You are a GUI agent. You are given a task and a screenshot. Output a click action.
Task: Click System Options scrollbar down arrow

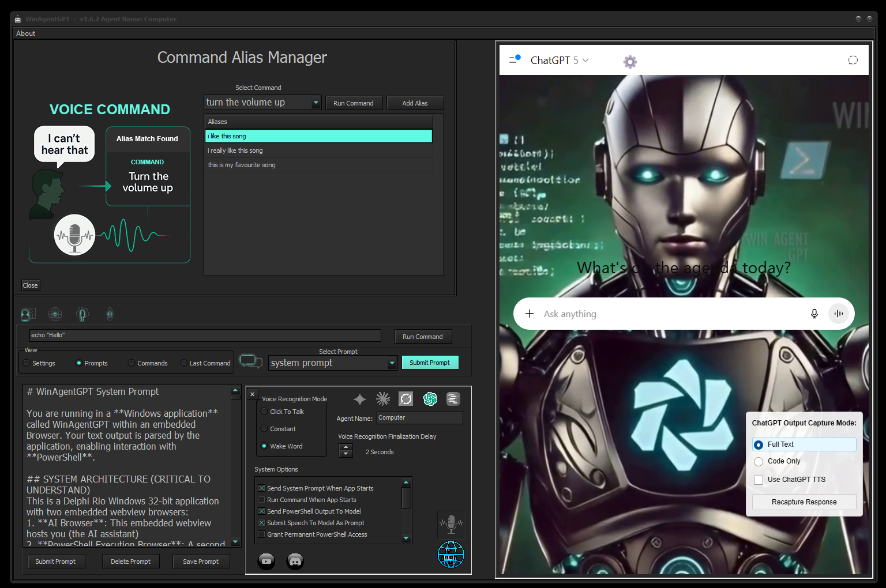(x=406, y=538)
